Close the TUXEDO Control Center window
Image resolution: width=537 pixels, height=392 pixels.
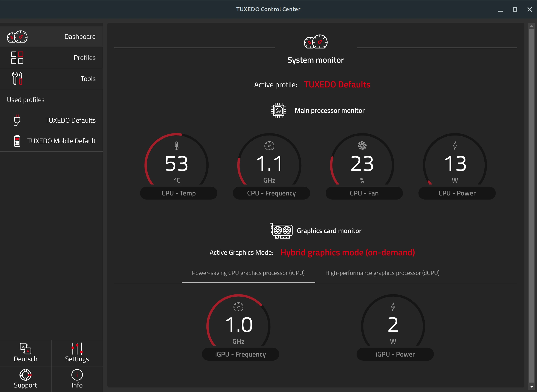[x=530, y=9]
